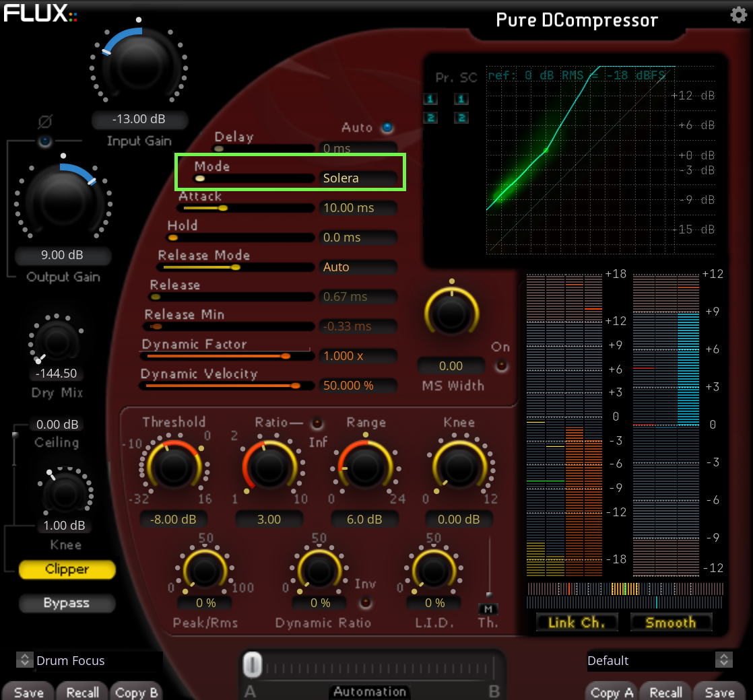Click the Mode slider
Image resolution: width=753 pixels, height=700 pixels.
(x=253, y=178)
